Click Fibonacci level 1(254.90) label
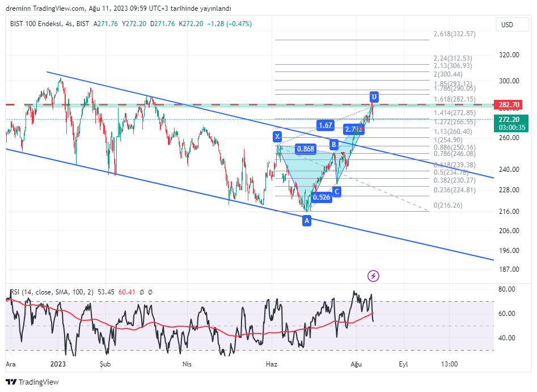 448,140
